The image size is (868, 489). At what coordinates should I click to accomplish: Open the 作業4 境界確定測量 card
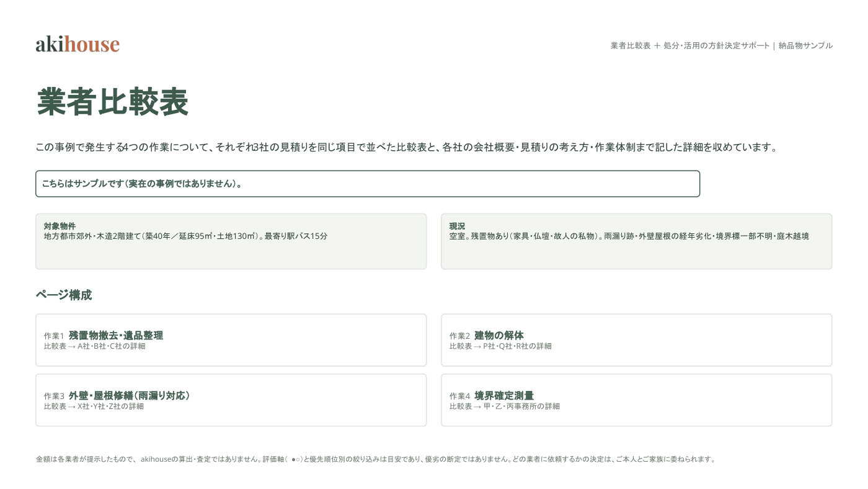[636, 400]
